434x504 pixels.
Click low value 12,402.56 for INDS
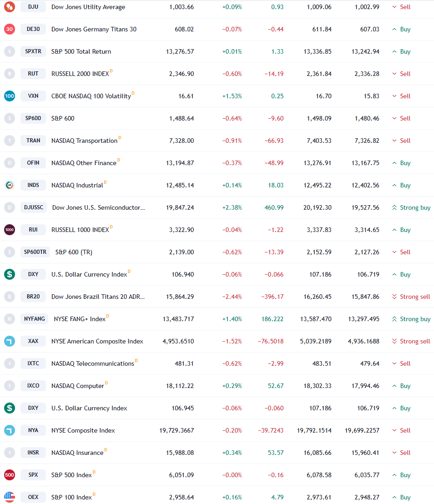click(365, 186)
